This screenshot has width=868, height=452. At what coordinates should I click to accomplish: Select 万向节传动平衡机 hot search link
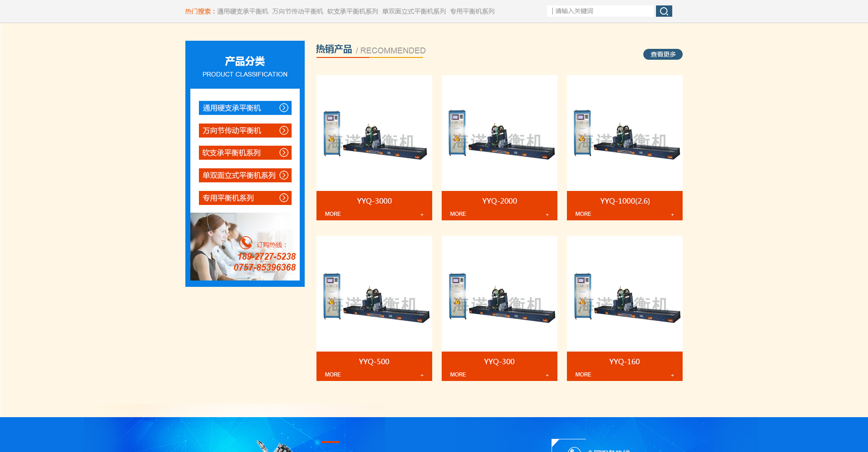coord(297,11)
